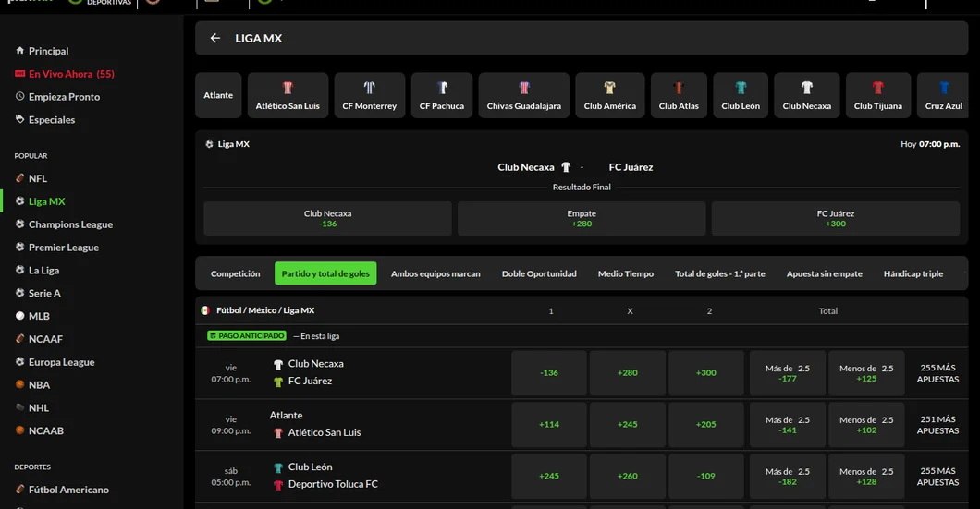The image size is (980, 509).
Task: Click the MLB baseball icon
Action: (20, 316)
